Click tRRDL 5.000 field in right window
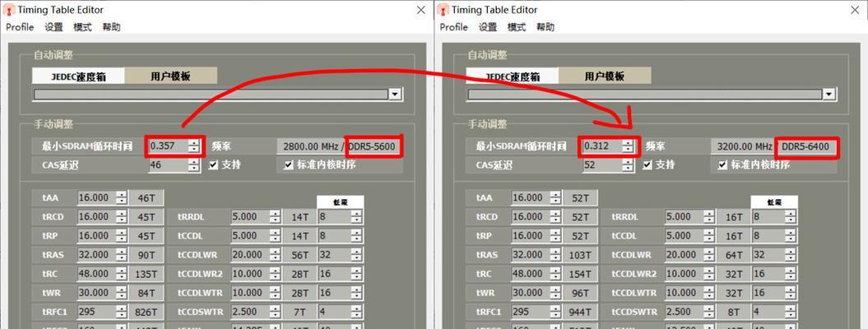Image resolution: width=868 pixels, height=329 pixels. click(684, 217)
